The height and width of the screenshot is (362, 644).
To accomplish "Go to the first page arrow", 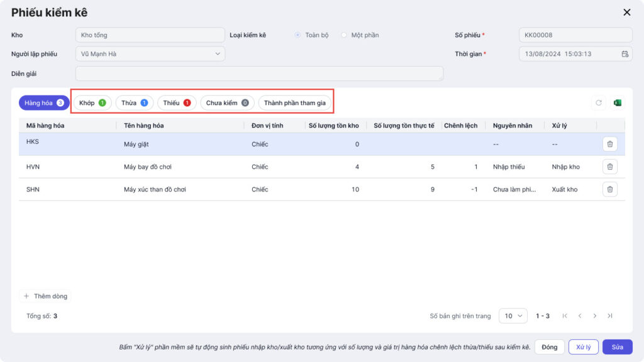I will point(565,316).
